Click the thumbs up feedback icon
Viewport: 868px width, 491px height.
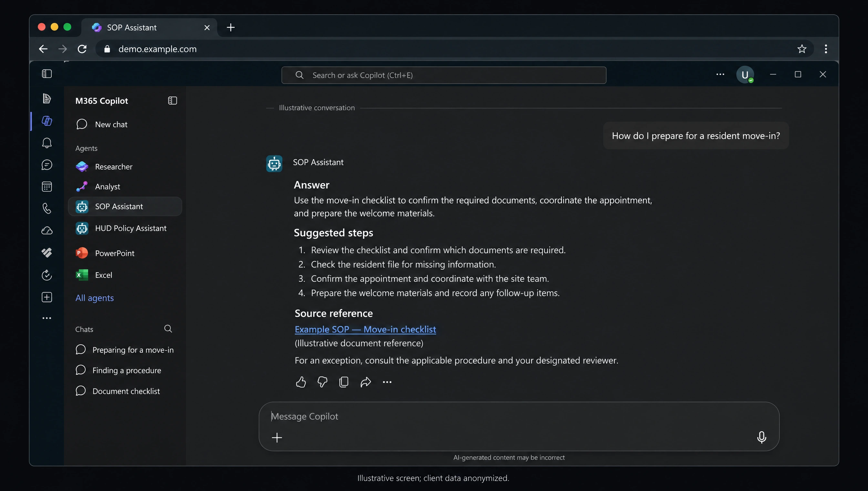[301, 382]
